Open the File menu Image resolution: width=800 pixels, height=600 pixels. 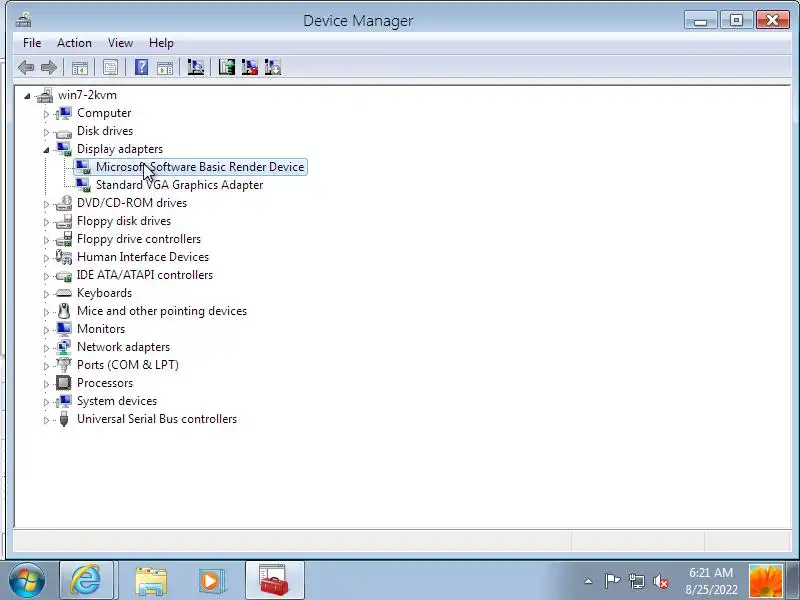pyautogui.click(x=32, y=43)
